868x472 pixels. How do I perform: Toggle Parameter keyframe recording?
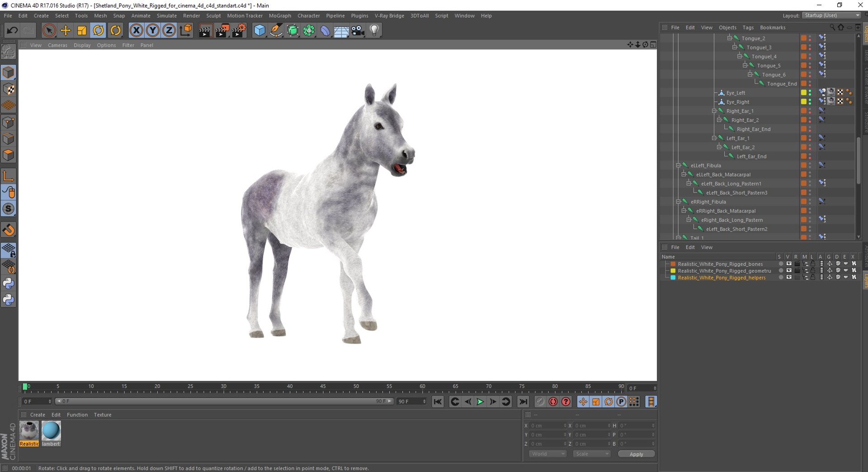tap(621, 401)
